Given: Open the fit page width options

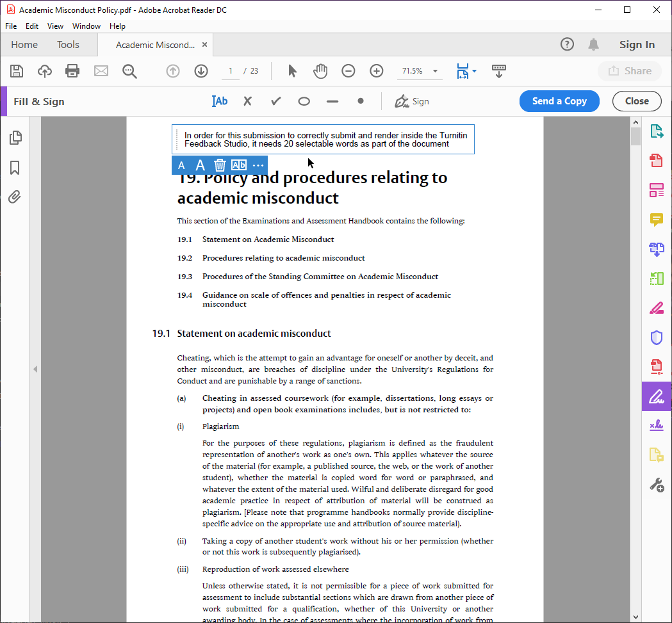Looking at the screenshot, I should 466,71.
